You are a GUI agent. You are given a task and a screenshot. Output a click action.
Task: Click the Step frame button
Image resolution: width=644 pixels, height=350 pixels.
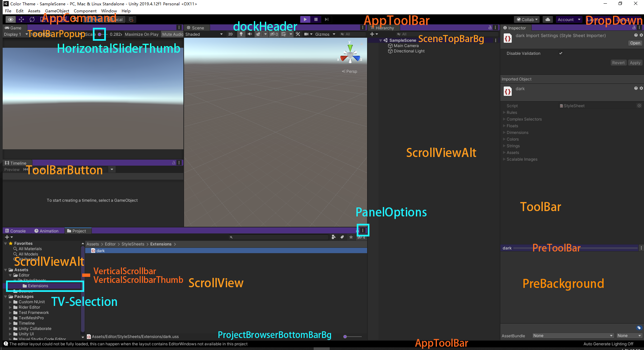click(x=327, y=19)
